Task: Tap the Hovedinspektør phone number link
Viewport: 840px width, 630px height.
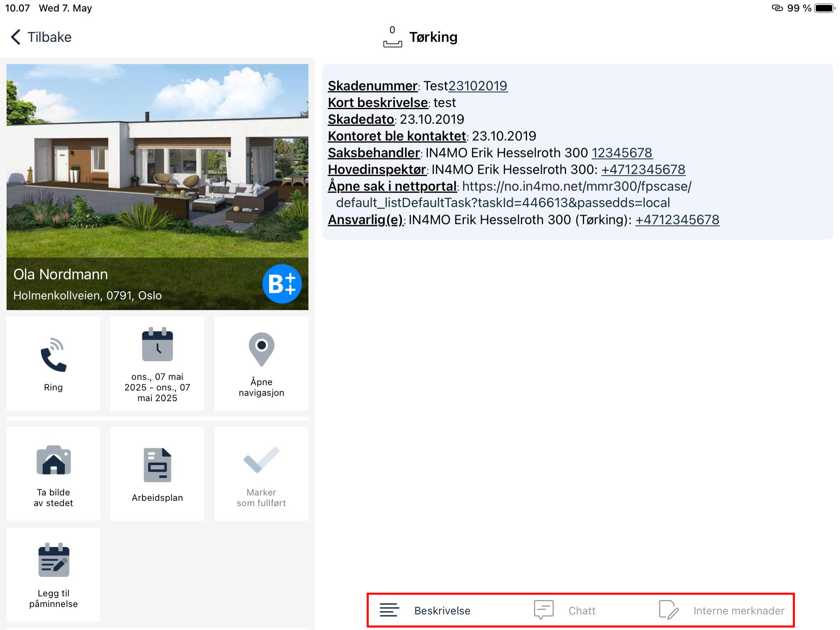Action: (x=643, y=169)
